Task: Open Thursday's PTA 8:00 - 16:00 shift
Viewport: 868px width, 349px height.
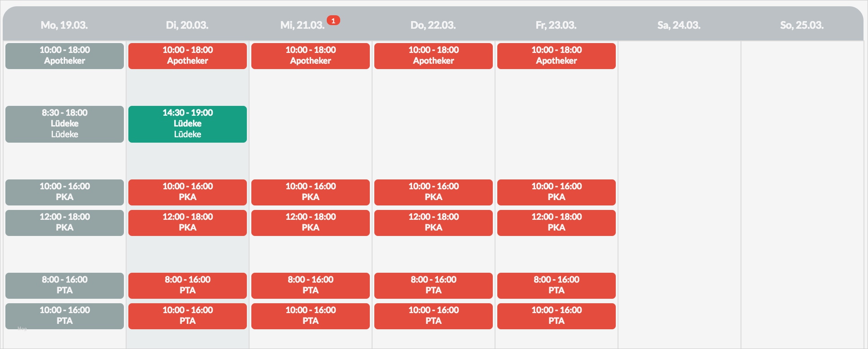Action: coord(434,285)
